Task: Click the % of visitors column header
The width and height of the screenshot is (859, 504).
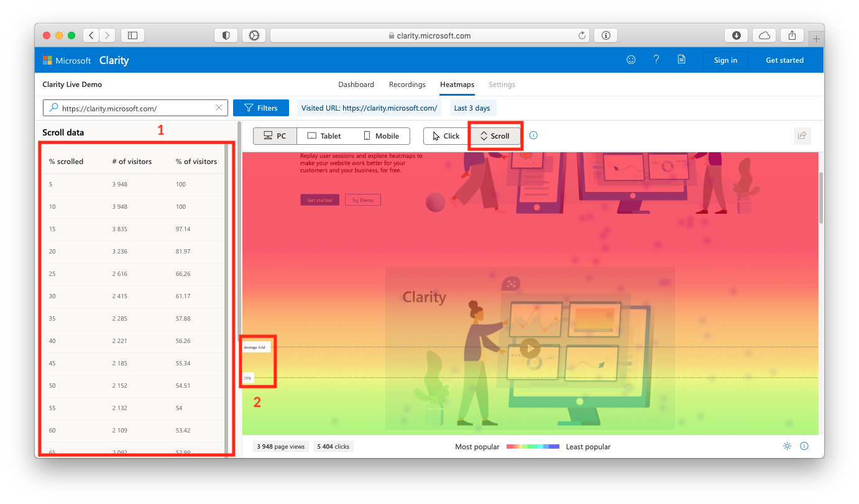Action: [x=196, y=162]
